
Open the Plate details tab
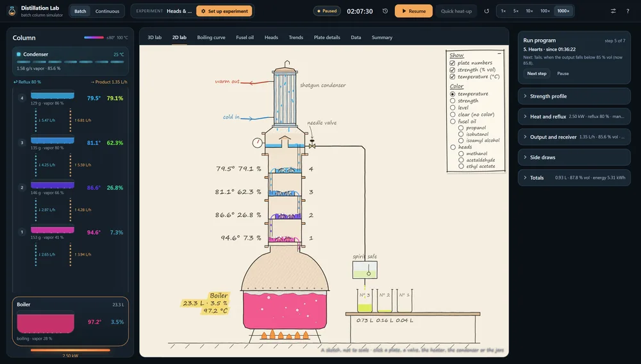[x=327, y=37]
